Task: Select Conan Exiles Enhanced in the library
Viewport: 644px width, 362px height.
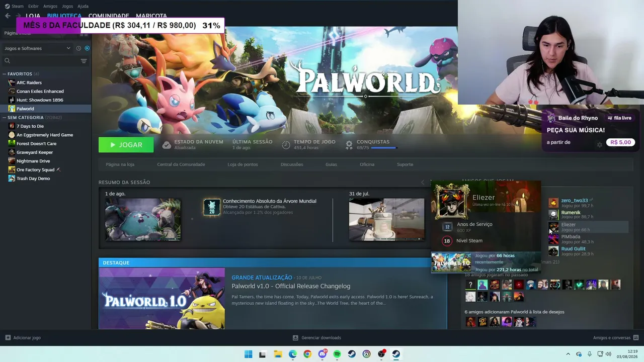Action: coord(40,92)
